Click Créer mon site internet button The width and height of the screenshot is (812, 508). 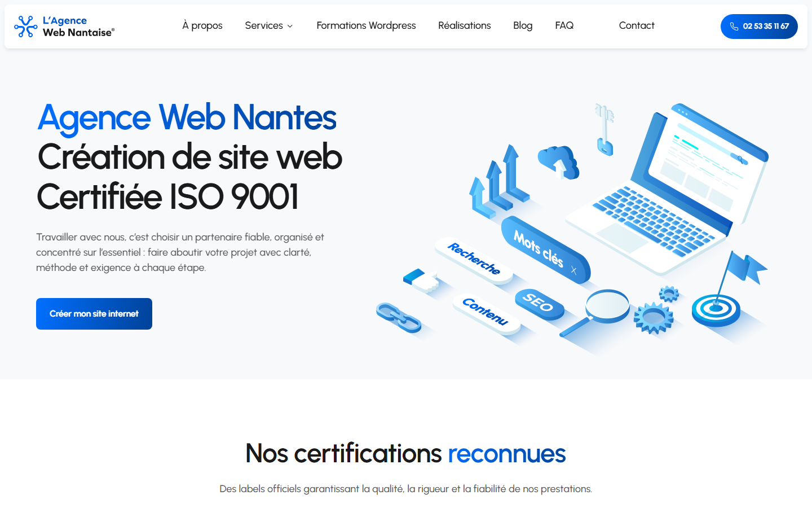click(x=94, y=314)
